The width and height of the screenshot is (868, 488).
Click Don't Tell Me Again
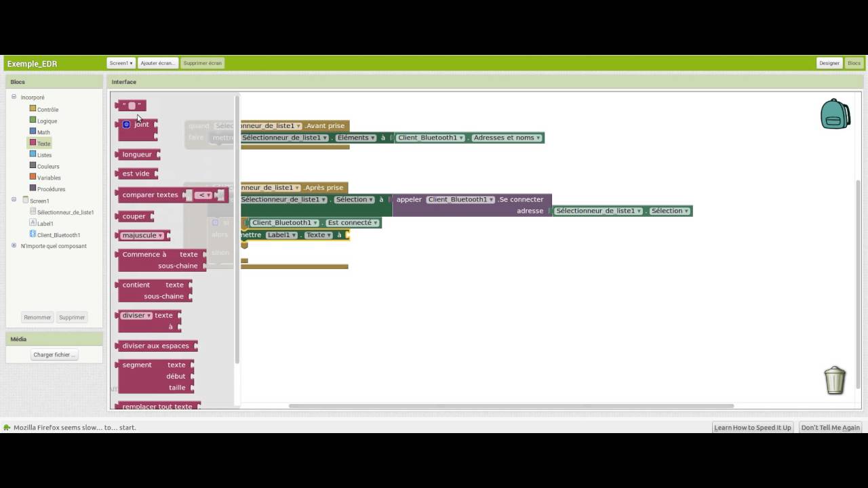(831, 428)
